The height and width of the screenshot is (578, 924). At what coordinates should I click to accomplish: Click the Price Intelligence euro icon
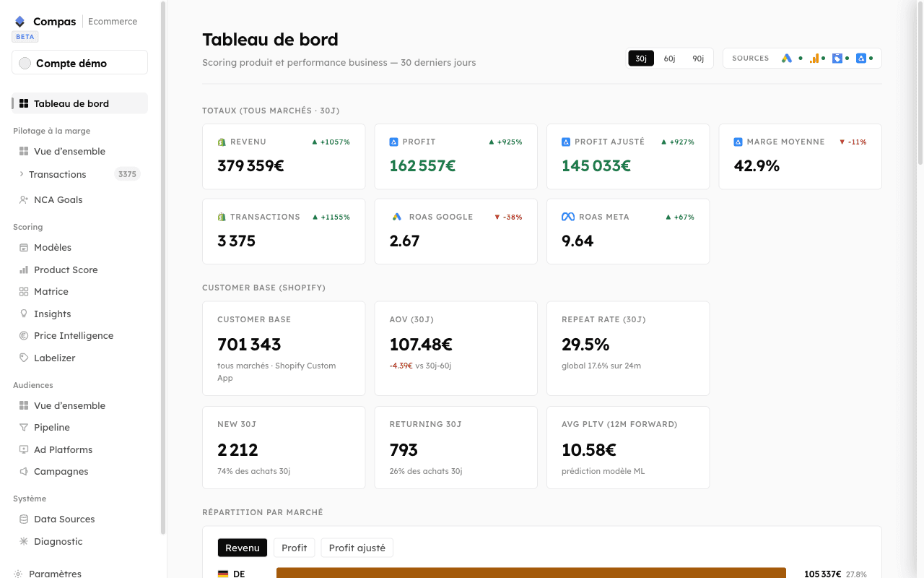[x=24, y=335]
